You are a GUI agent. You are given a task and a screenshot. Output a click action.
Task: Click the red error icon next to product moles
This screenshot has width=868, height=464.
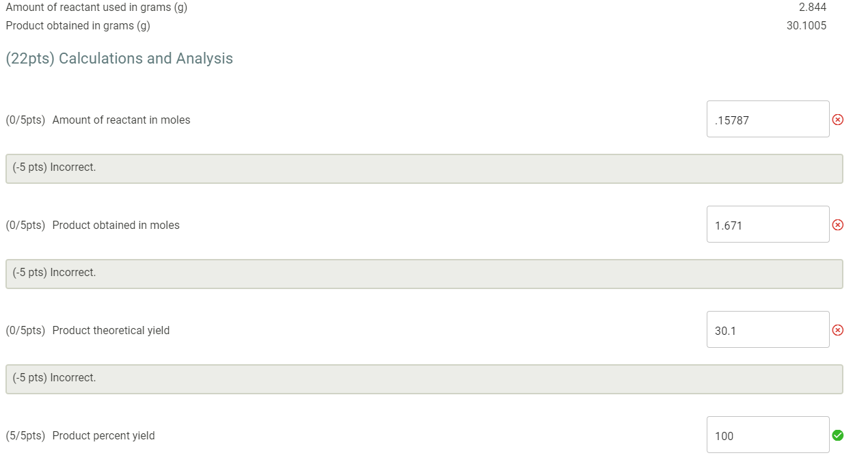click(838, 224)
